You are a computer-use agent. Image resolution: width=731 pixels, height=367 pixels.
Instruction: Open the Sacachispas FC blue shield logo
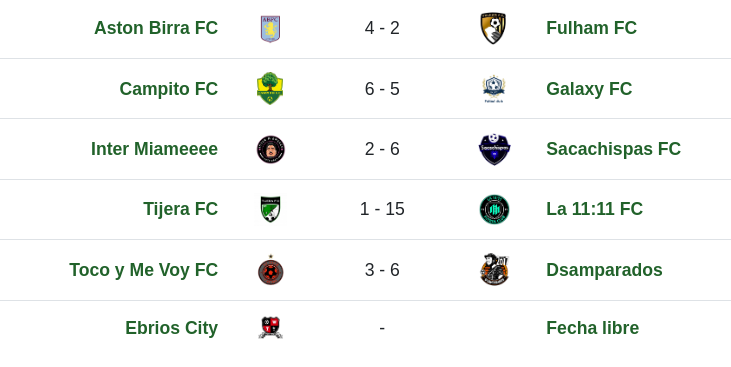point(494,149)
